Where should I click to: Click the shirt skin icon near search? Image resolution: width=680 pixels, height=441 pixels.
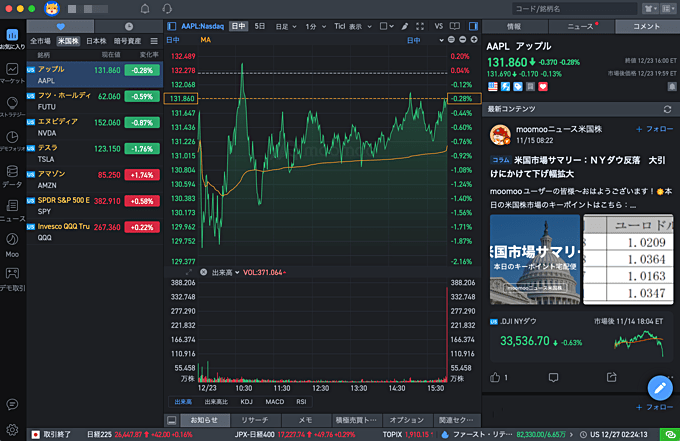coord(650,9)
